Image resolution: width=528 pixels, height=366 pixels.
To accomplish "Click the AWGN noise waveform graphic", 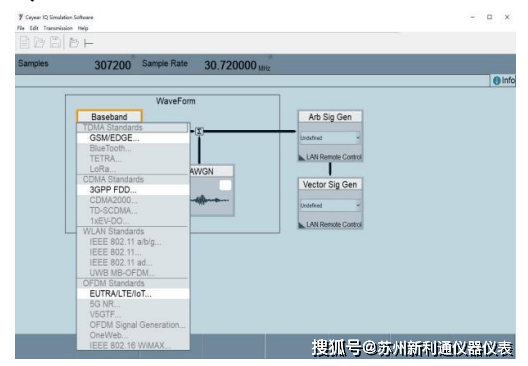I will 210,200.
